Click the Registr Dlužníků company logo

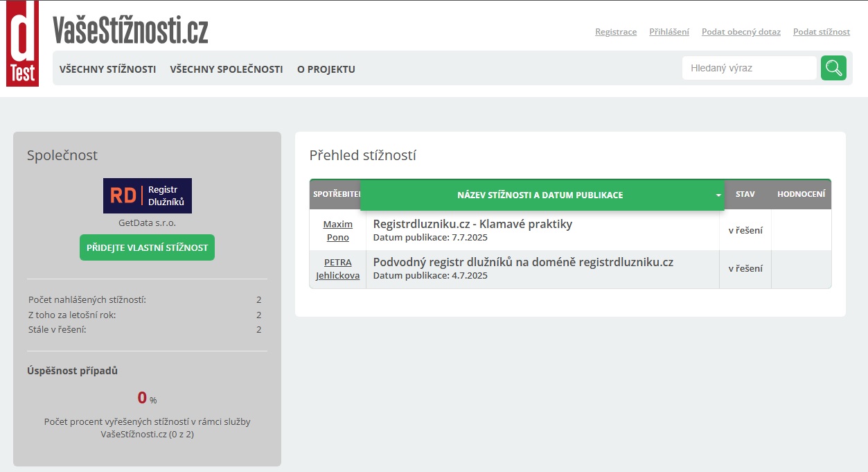pos(148,195)
